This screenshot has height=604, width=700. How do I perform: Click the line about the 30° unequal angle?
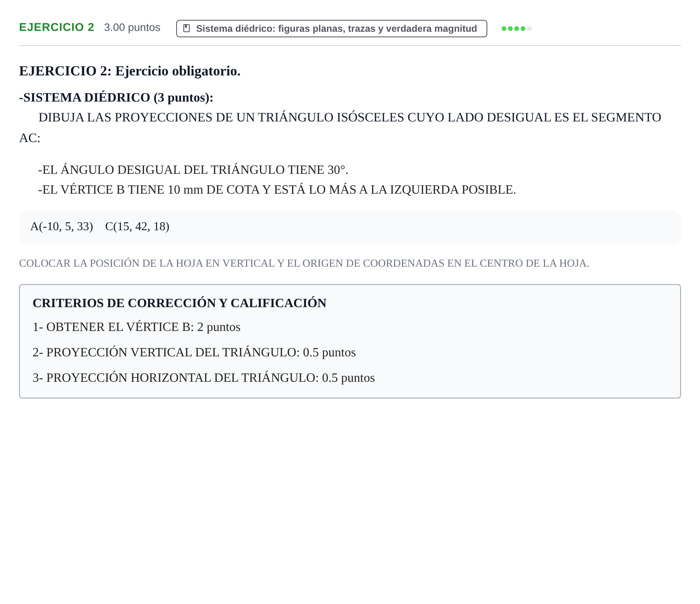[x=193, y=170]
